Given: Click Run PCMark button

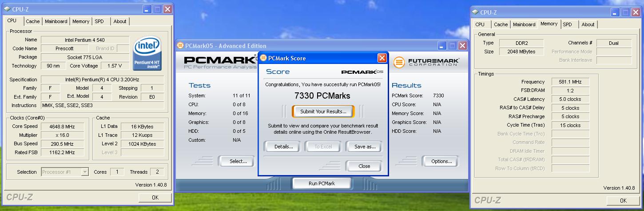Looking at the screenshot, I should coord(322,183).
